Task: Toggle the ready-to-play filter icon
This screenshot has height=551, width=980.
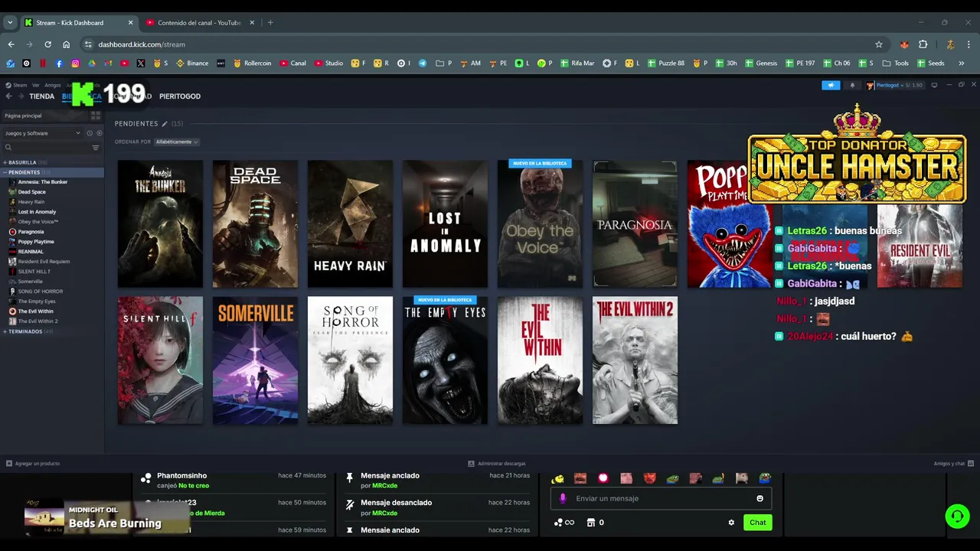Action: click(99, 133)
